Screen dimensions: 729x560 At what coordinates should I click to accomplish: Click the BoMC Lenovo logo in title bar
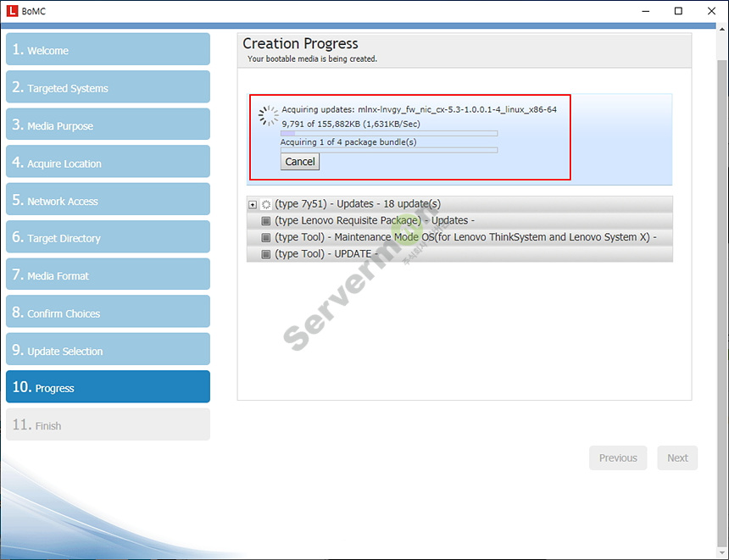coord(12,11)
